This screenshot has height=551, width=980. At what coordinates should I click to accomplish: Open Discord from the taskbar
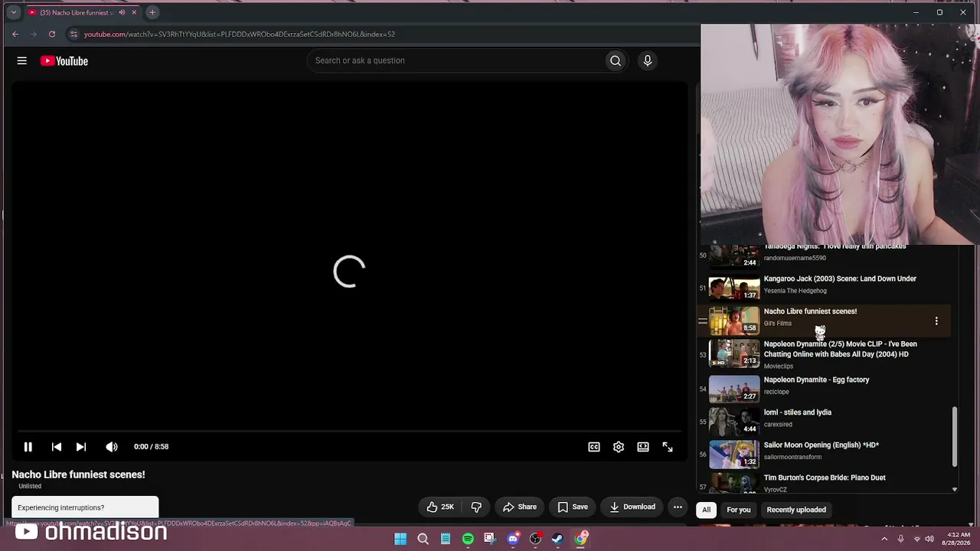click(x=513, y=539)
